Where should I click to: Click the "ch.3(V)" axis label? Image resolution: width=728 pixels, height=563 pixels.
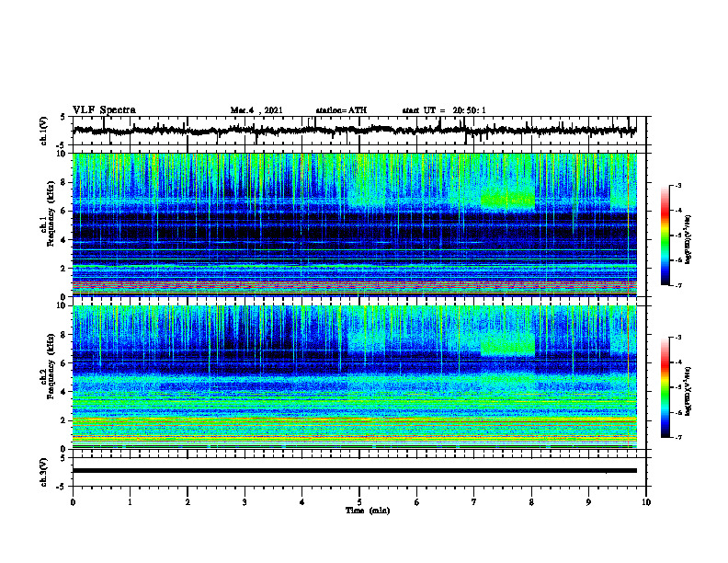[44, 472]
